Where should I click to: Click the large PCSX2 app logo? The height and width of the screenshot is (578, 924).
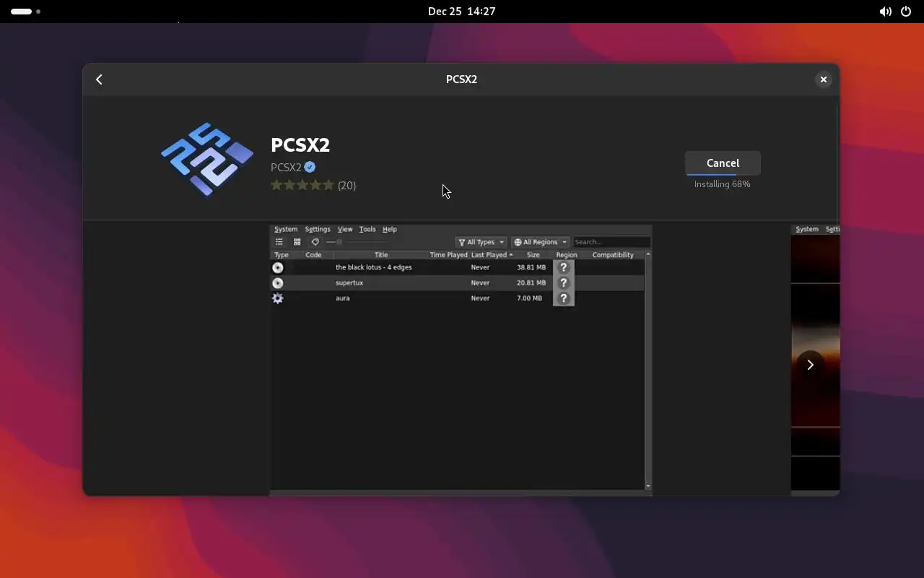coord(207,159)
